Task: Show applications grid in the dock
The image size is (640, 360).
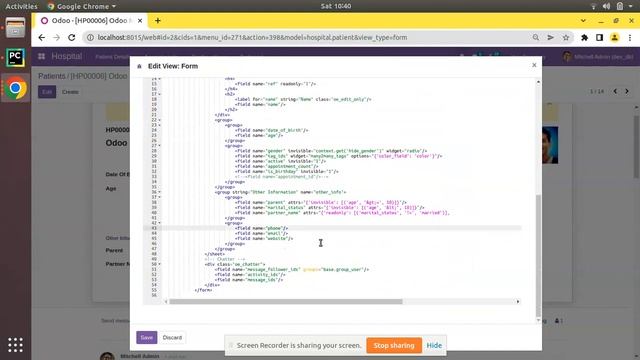Action: click(16, 345)
